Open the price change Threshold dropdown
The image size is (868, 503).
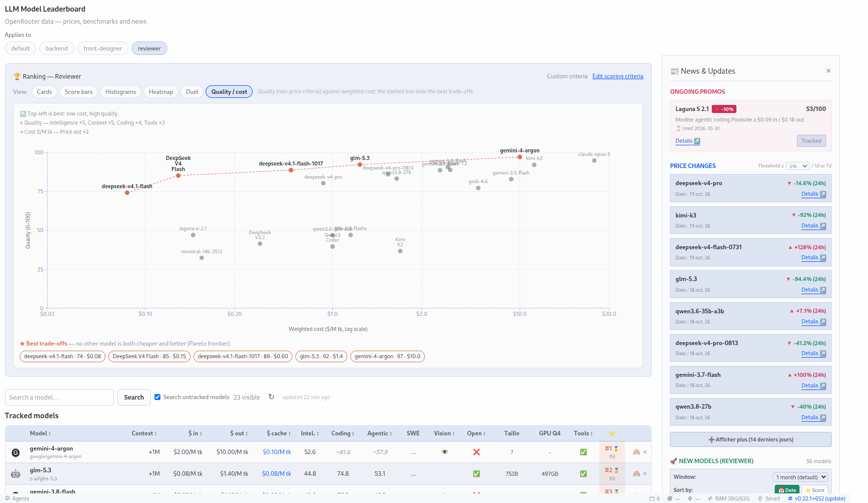click(798, 166)
